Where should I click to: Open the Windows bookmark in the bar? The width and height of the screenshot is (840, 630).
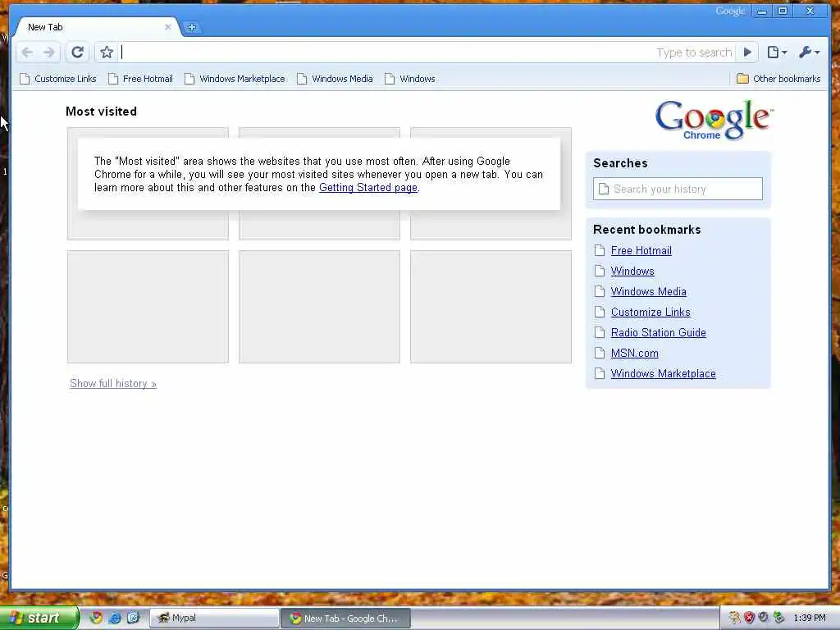pos(410,79)
